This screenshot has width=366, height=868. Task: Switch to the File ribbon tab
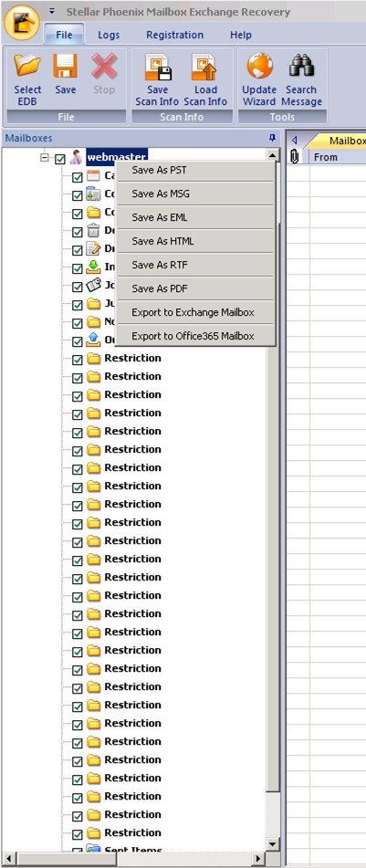point(64,35)
